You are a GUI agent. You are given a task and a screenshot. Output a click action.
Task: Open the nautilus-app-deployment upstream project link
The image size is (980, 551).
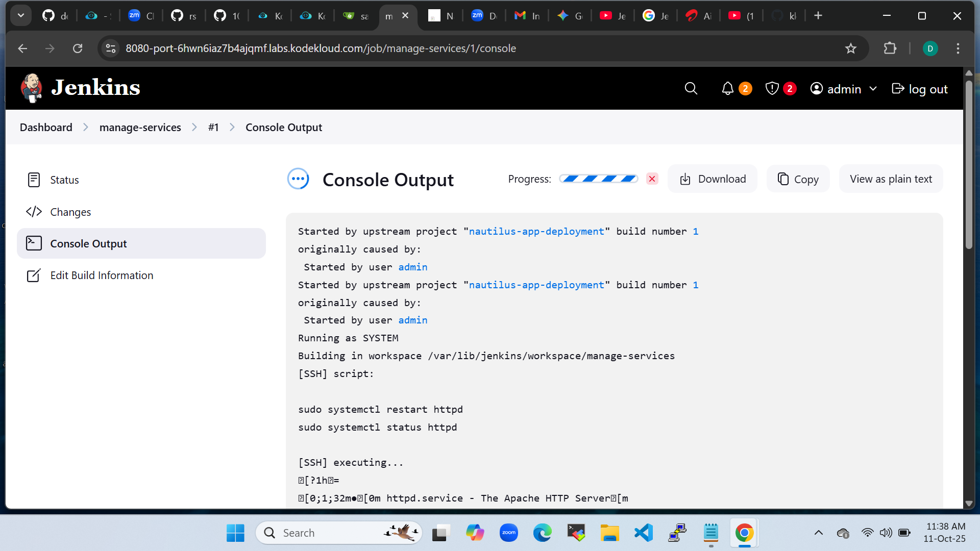click(x=536, y=232)
